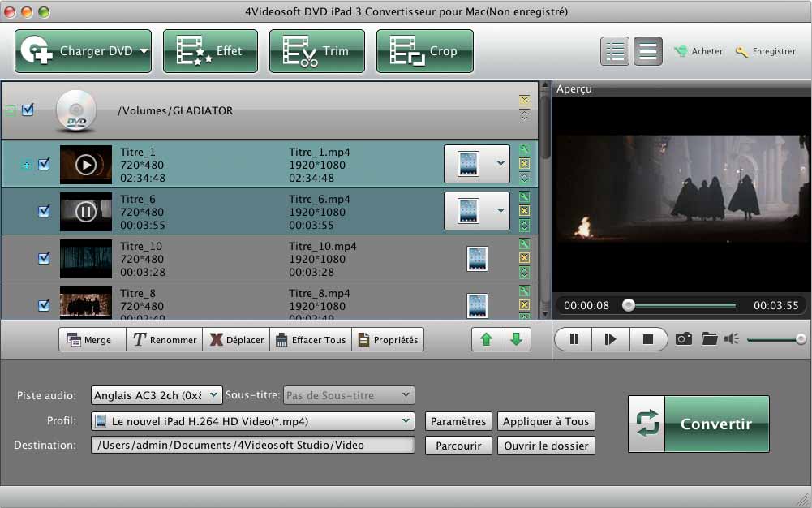The width and height of the screenshot is (812, 508).
Task: Remove Titre_1 using its yellow X icon
Action: 524,164
